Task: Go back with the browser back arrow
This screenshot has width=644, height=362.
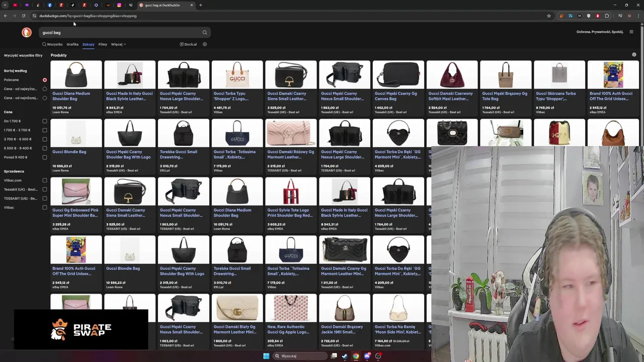Action: coord(6,16)
